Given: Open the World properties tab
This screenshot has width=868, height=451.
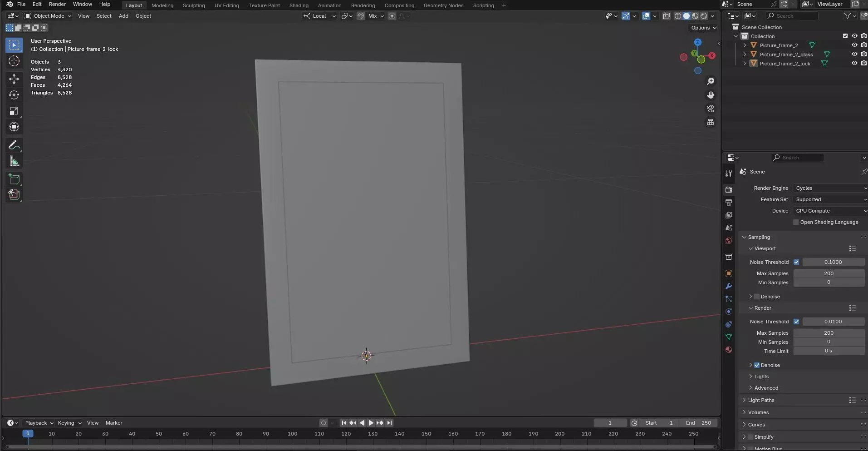Looking at the screenshot, I should pyautogui.click(x=729, y=241).
